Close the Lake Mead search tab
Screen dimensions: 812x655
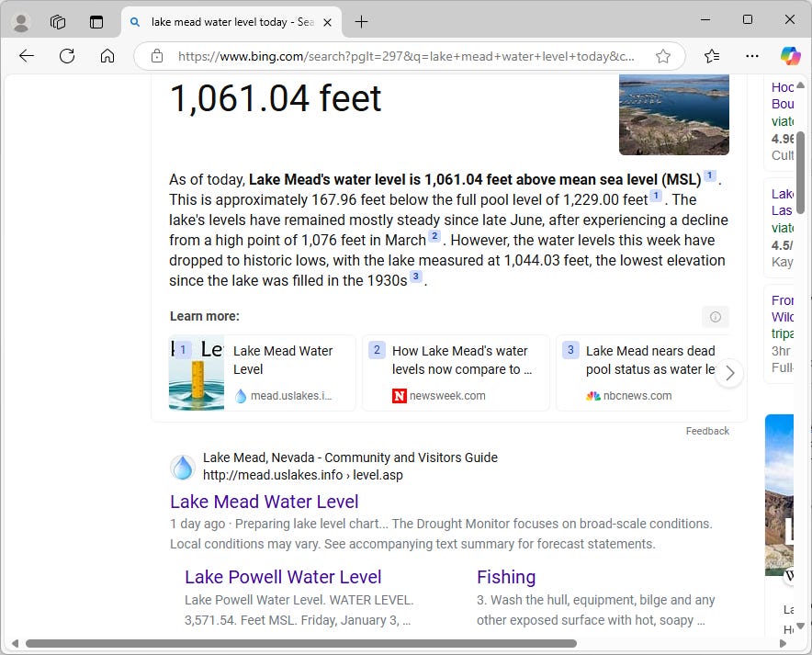(327, 22)
